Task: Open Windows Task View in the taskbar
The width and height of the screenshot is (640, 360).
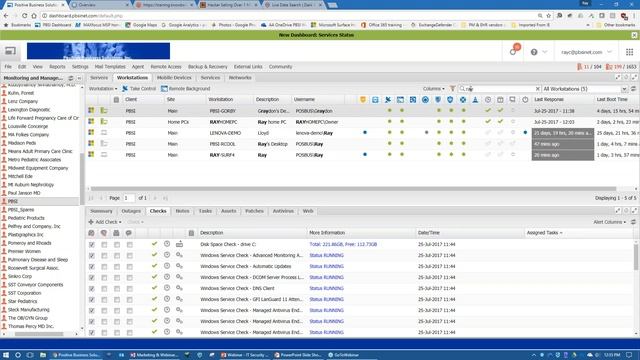Action: tap(30, 355)
